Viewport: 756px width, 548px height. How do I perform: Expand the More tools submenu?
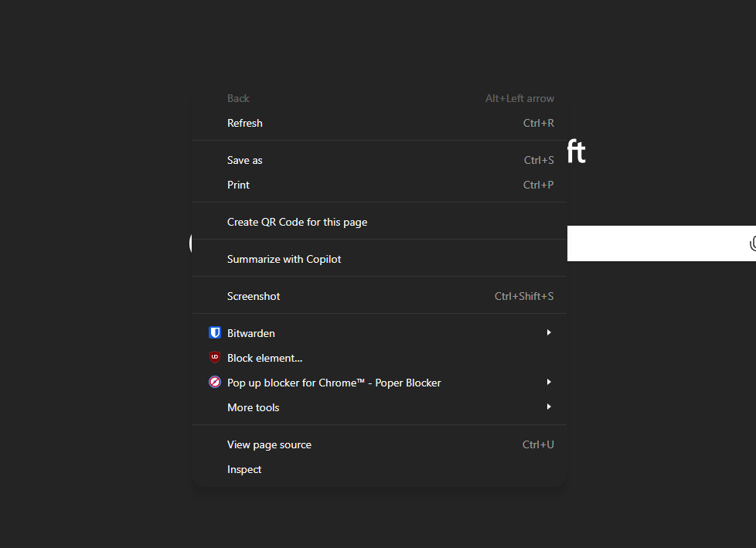(x=548, y=407)
